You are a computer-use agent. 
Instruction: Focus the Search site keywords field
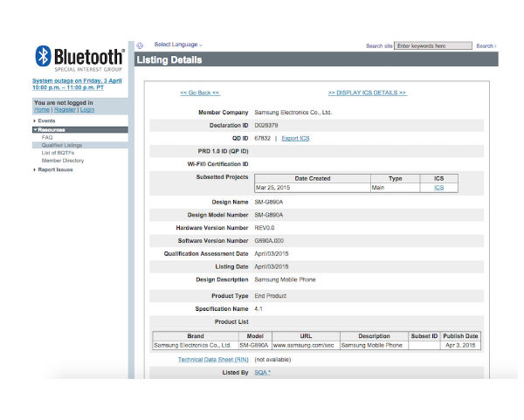tap(433, 45)
